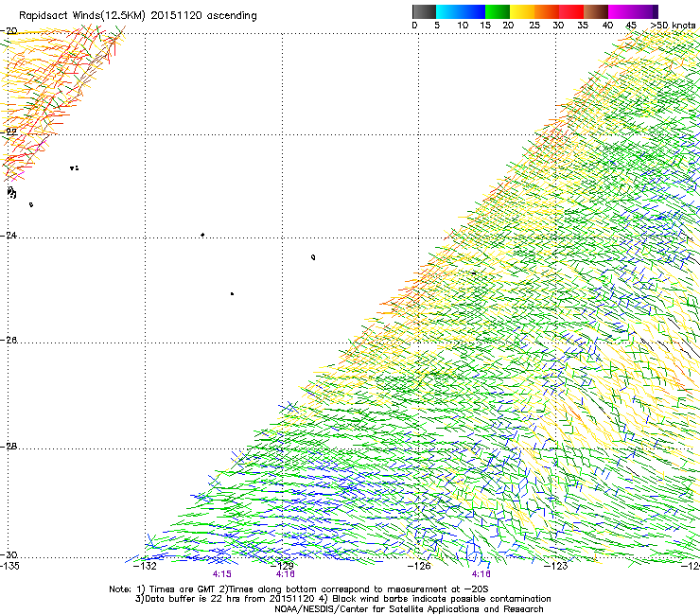Click the '-30' latitude axis label
The width and height of the screenshot is (700, 615).
point(9,554)
